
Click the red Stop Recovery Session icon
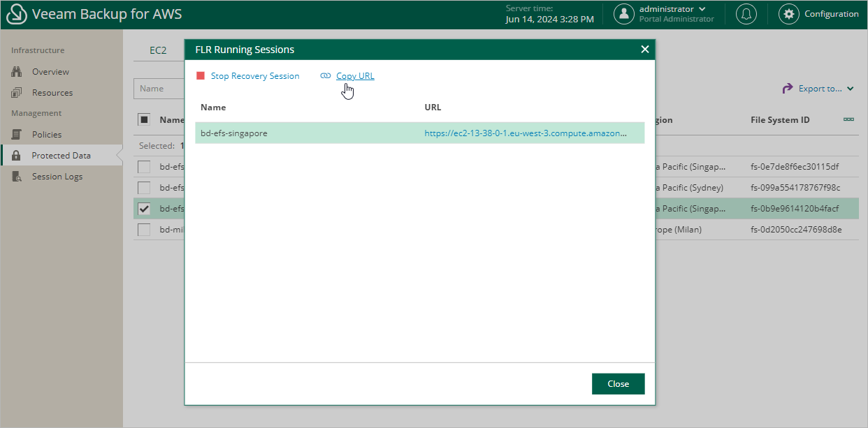pos(201,76)
